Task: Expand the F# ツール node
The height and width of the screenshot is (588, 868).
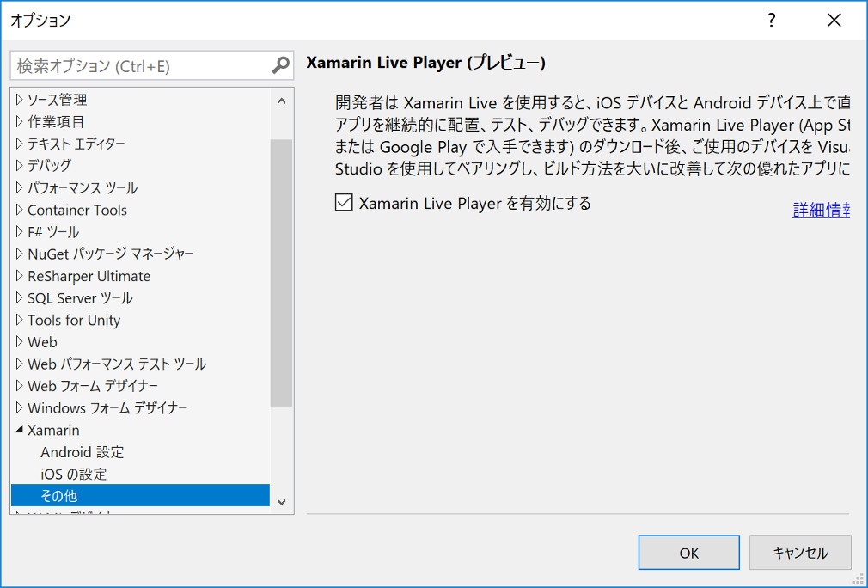Action: pos(20,231)
